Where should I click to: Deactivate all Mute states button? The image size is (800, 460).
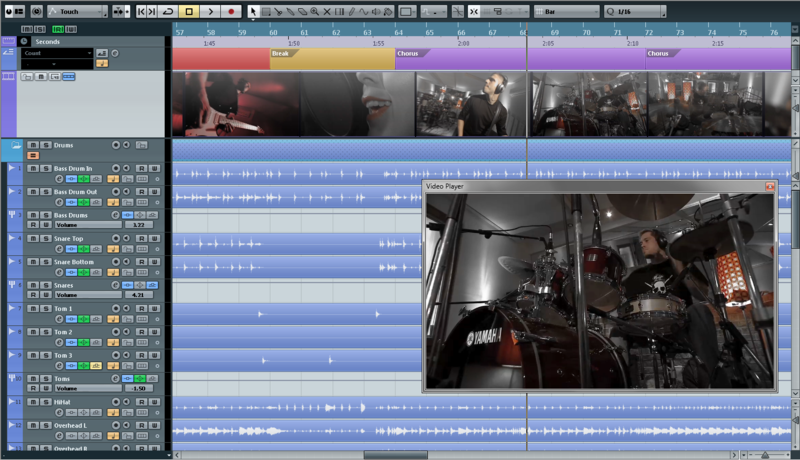click(27, 29)
